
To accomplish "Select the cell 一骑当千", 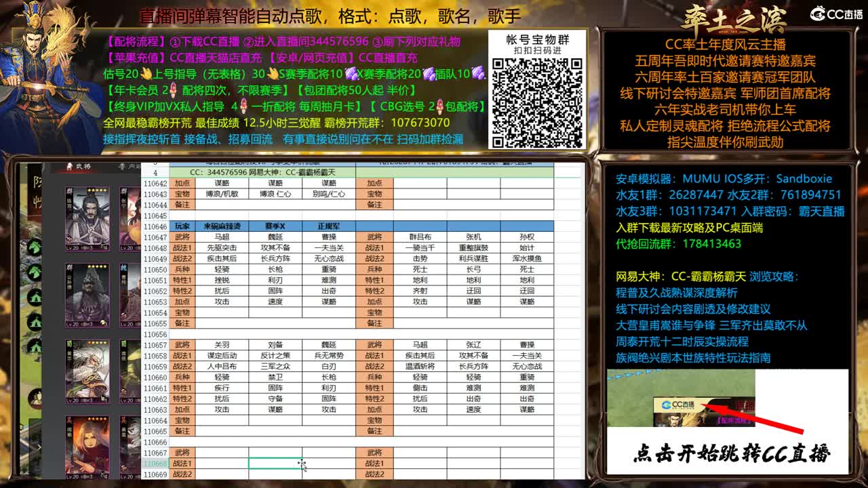I will click(x=420, y=248).
